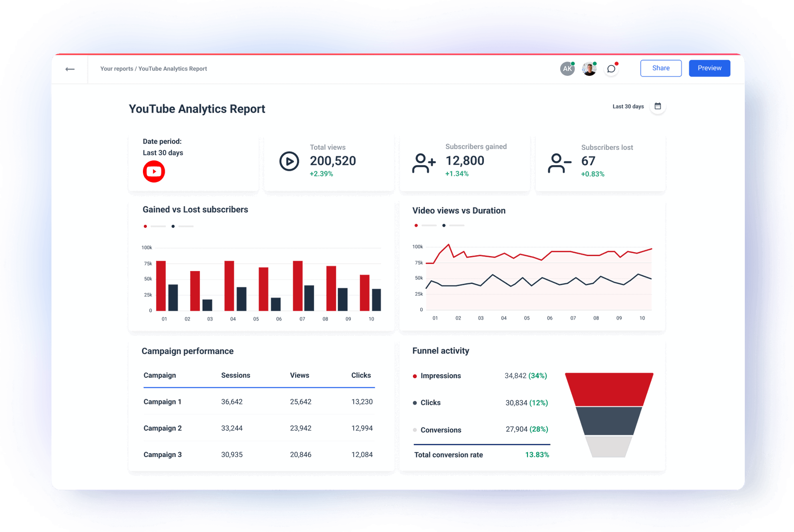
Task: Click the YouTube logo icon
Action: (x=154, y=171)
